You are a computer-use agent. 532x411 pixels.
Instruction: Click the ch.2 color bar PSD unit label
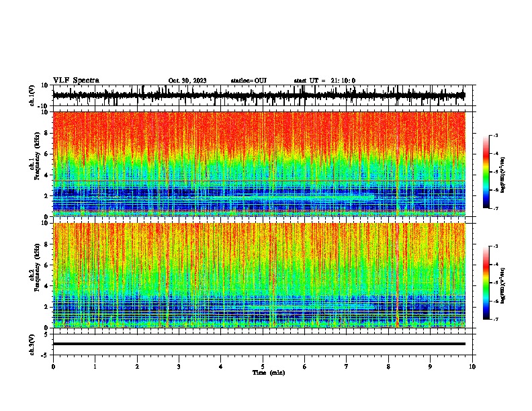[503, 286]
